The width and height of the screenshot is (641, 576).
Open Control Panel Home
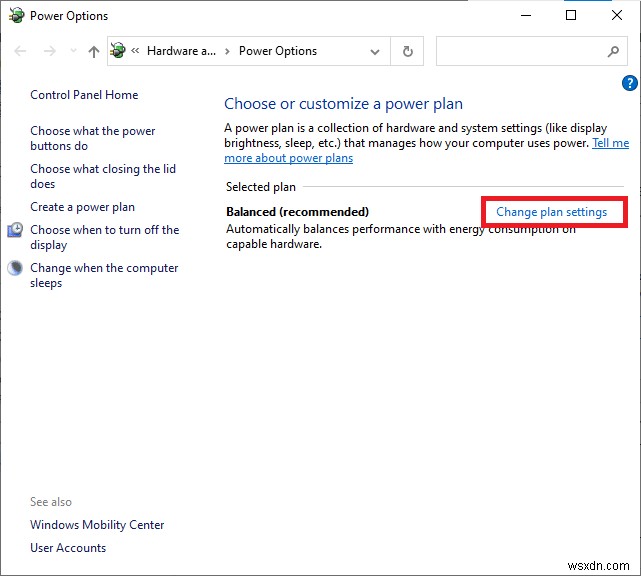tap(84, 95)
